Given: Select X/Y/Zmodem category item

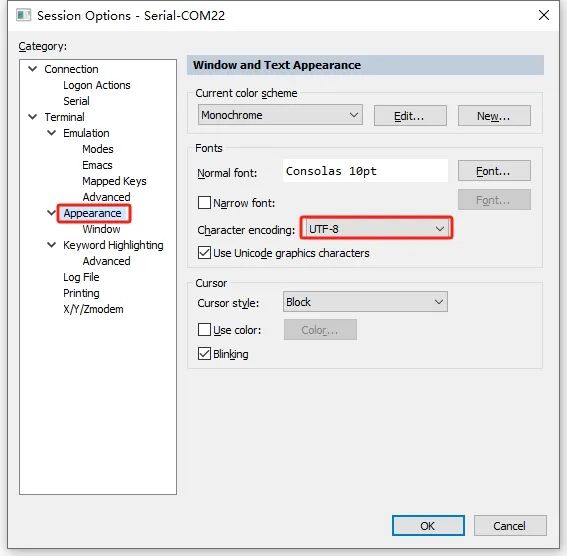Looking at the screenshot, I should pos(93,309).
